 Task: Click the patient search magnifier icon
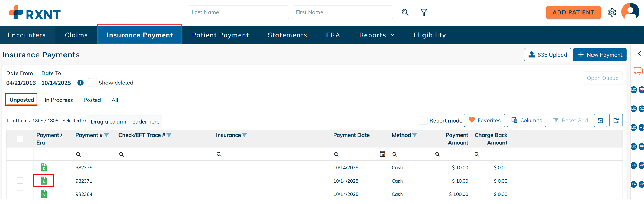[x=405, y=12]
